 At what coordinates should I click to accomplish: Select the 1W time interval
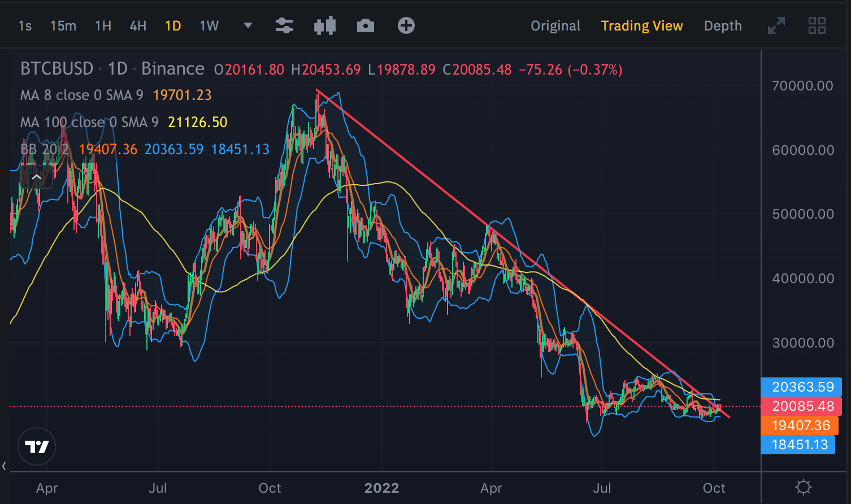pos(209,26)
